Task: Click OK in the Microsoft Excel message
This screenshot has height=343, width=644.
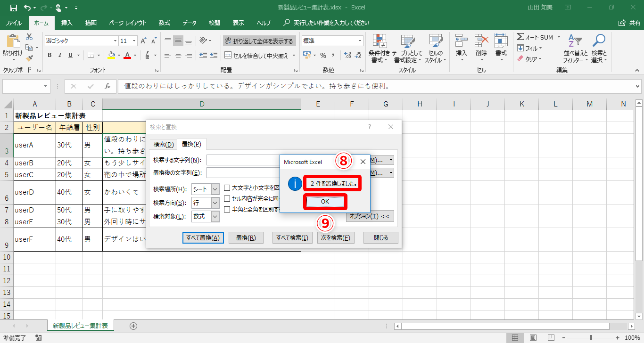Action: pos(325,202)
